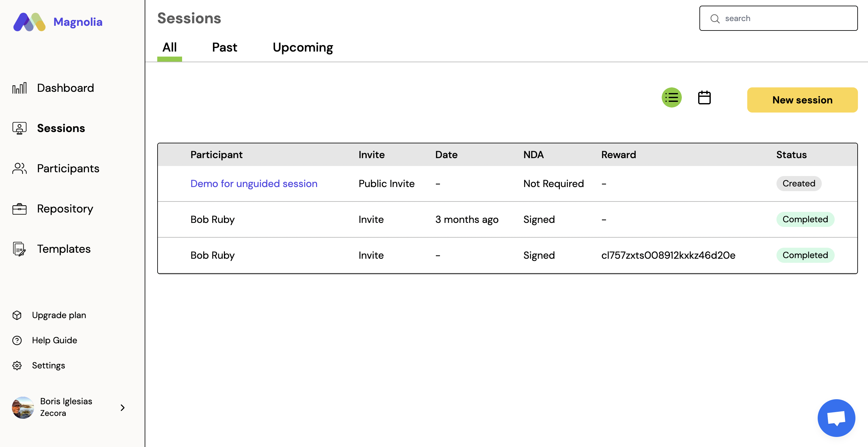Click the Settings gear icon
Viewport: 868px width, 447px height.
click(x=17, y=366)
